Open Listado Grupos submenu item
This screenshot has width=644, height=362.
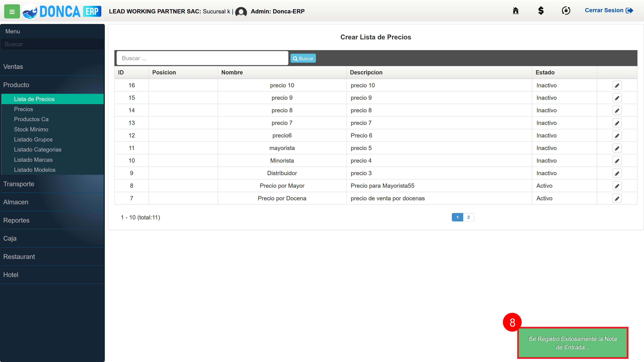(52, 139)
